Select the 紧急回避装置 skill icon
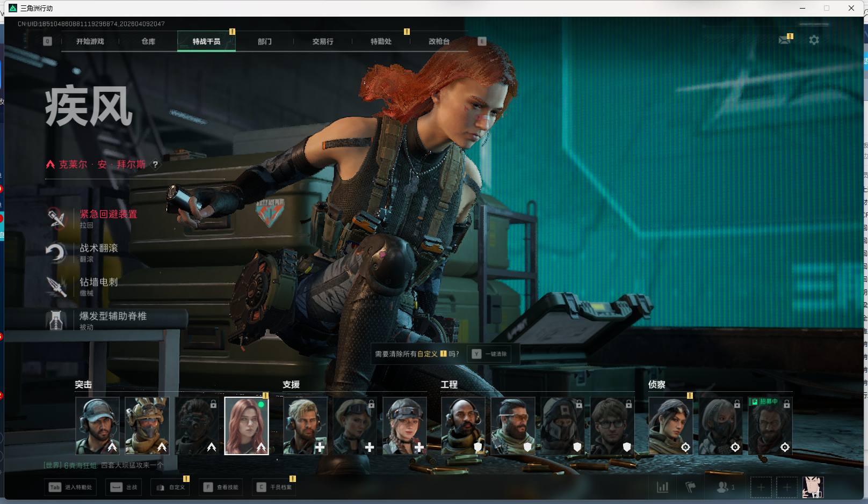 pos(56,218)
